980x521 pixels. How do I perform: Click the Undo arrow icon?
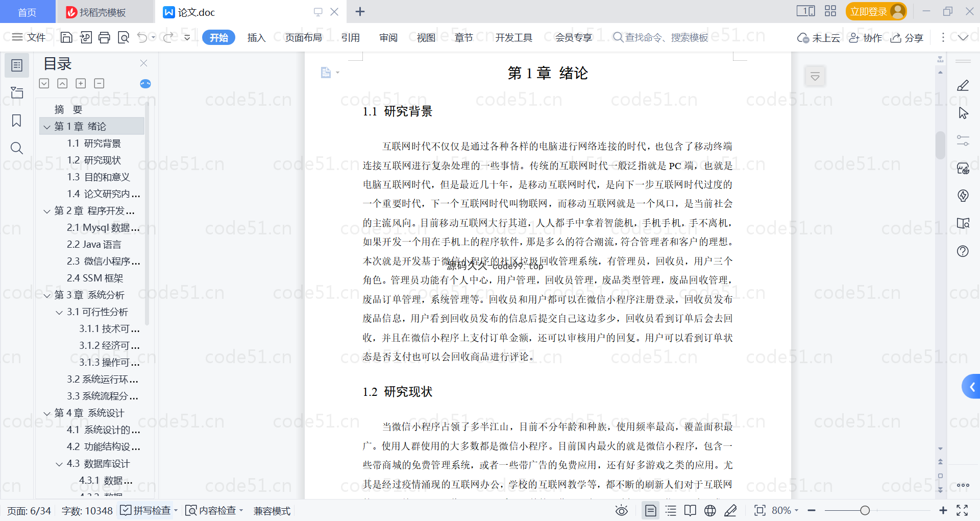tap(142, 37)
